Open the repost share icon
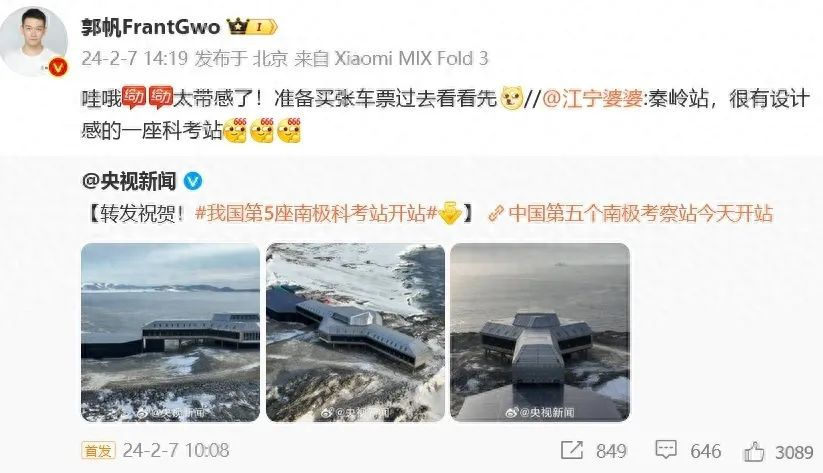The height and width of the screenshot is (473, 823). 572,450
